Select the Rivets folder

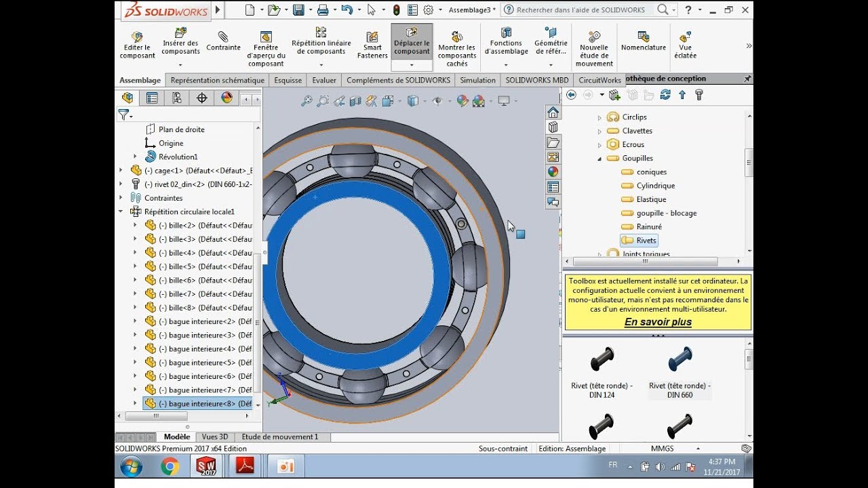[639, 241]
